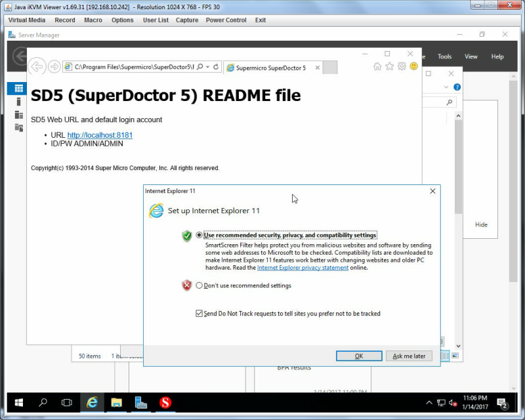Open IE Tools gear icon
Viewport: 525px width, 420px height.
(x=402, y=66)
